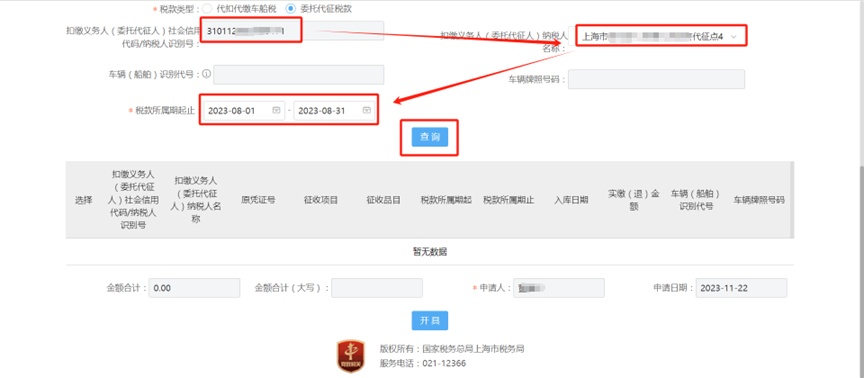Click the 征收品目 column header
Screen dimensions: 864x378
click(x=384, y=200)
